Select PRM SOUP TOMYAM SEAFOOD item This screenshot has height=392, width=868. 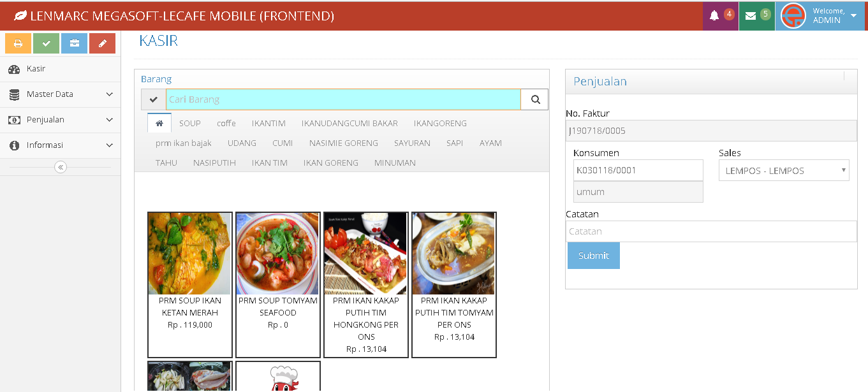(278, 285)
